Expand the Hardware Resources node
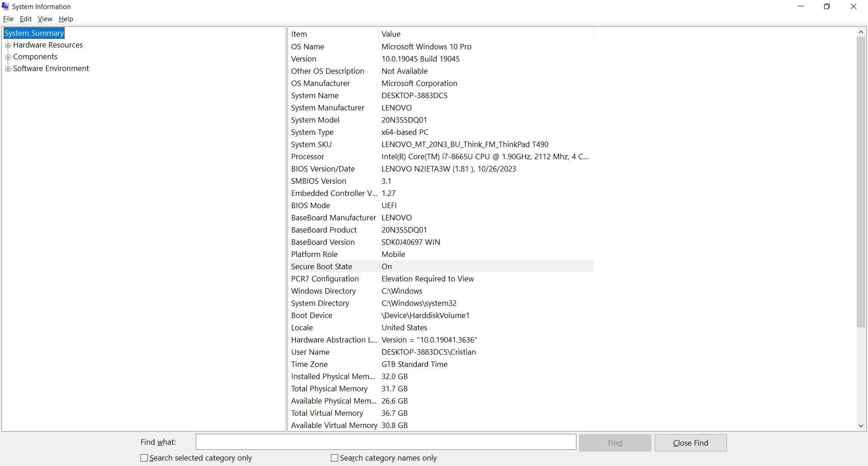The image size is (868, 466). [x=8, y=45]
